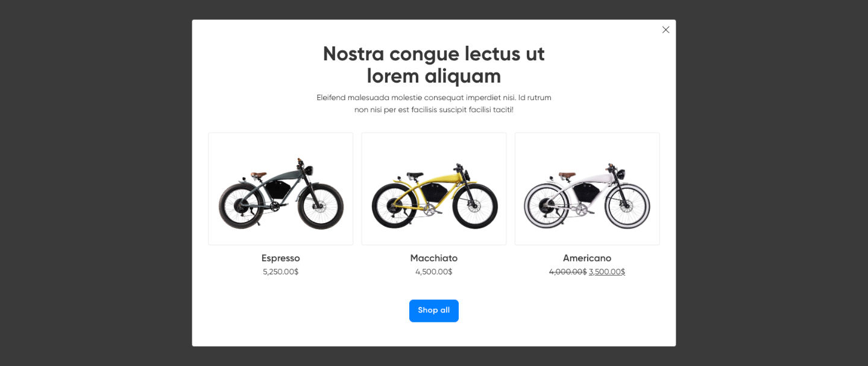868x366 pixels.
Task: Click the underlined 3,500.00$ sale price
Action: (607, 272)
